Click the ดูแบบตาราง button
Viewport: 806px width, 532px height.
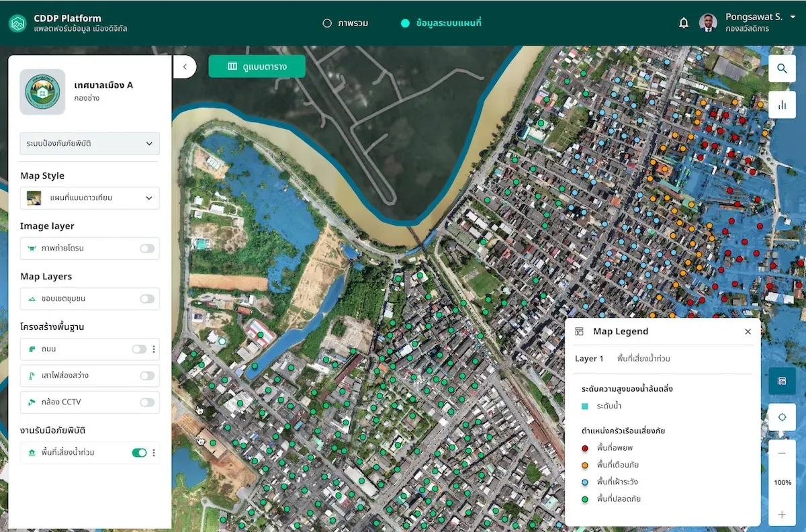(257, 66)
